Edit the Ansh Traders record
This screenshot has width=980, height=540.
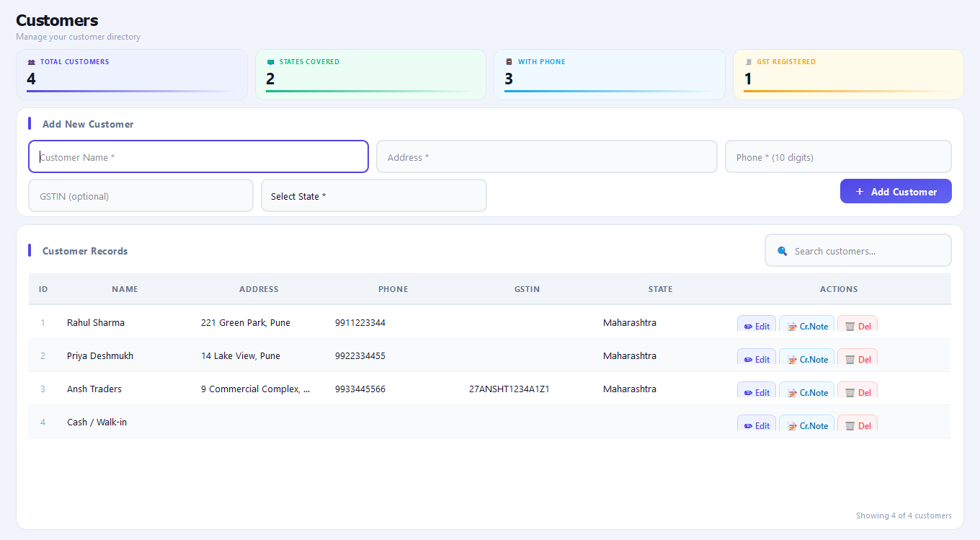tap(757, 391)
